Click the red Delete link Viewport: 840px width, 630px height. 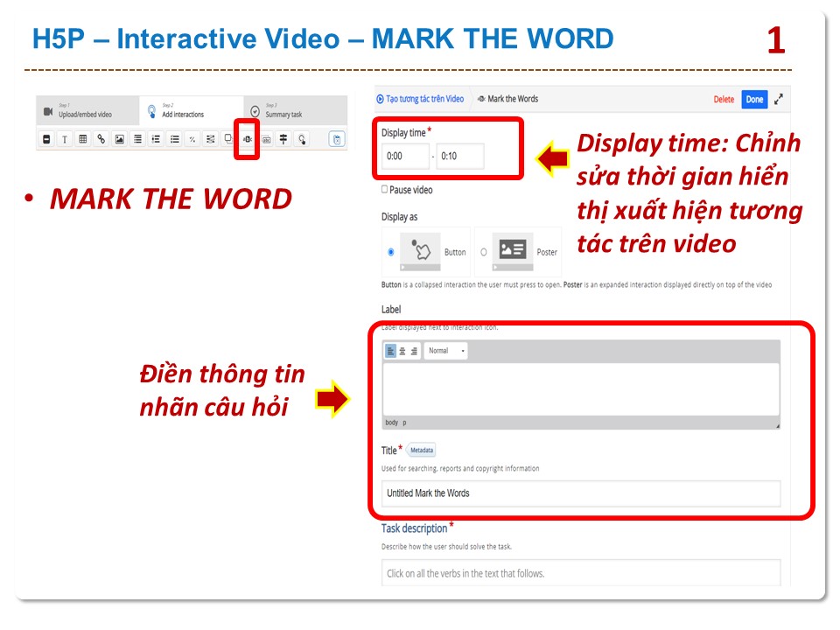(724, 100)
